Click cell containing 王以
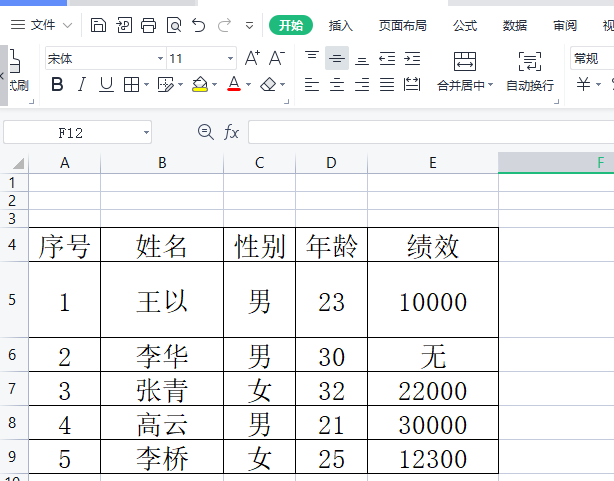614x481 pixels. (x=162, y=300)
